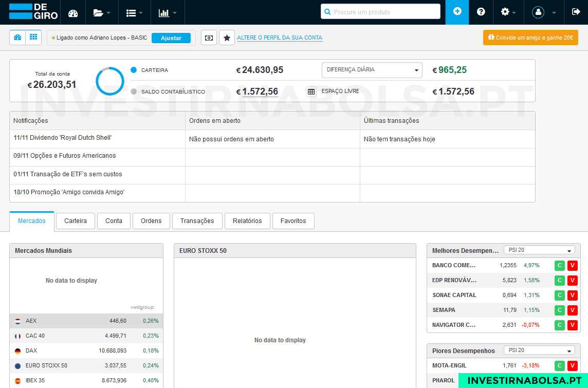Click green C buy button for SONAE CAPITAL
Screen dimensions: 588x388
point(560,295)
